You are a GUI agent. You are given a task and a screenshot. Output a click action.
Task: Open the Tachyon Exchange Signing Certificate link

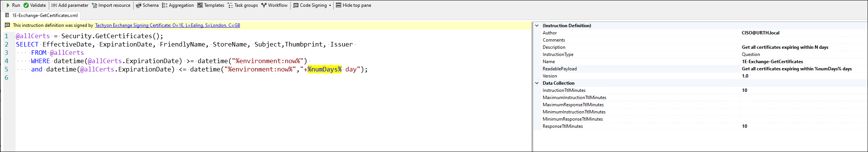click(167, 25)
